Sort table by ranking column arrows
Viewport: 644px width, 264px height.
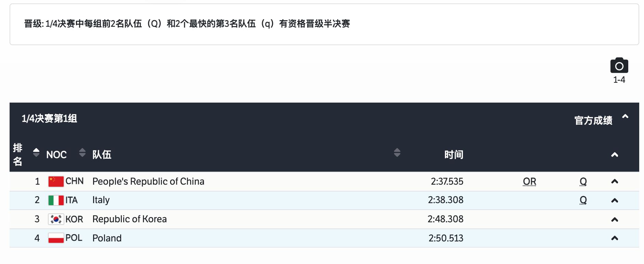point(36,153)
